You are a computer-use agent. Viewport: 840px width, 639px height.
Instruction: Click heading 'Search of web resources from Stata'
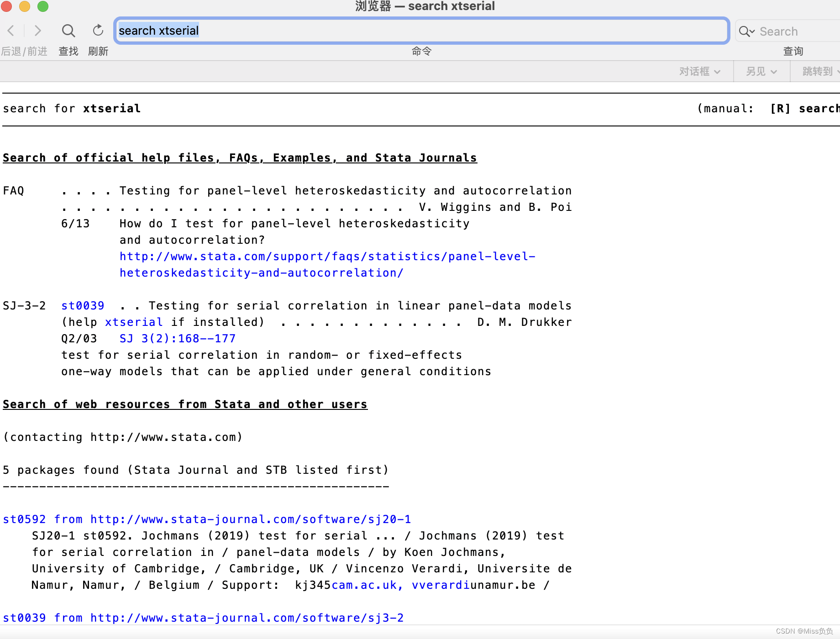pyautogui.click(x=185, y=404)
